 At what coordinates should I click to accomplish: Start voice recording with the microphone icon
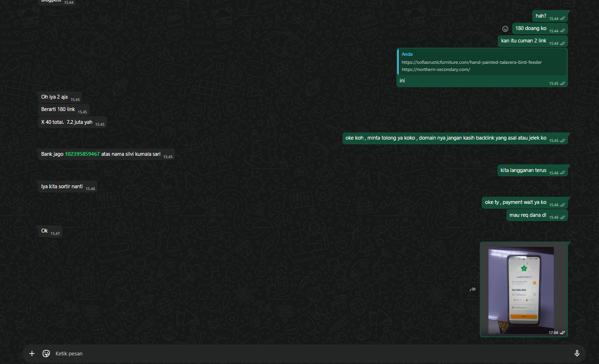[577, 354]
